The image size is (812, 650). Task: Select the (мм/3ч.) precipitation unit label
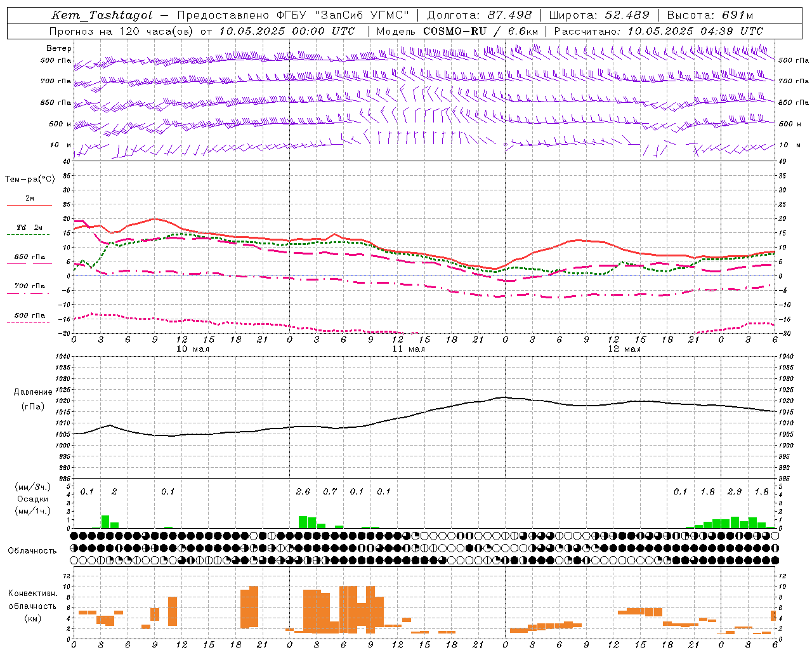32,487
